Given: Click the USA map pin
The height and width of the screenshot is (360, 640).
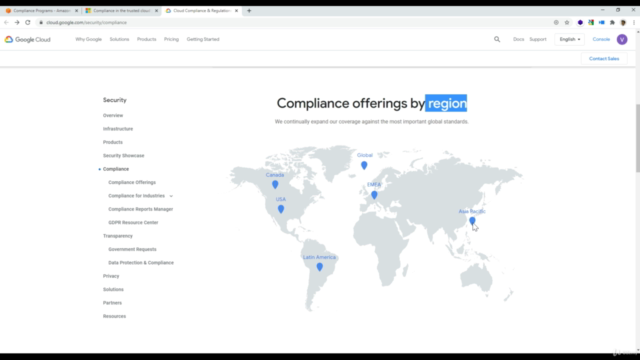Looking at the screenshot, I should pyautogui.click(x=281, y=209).
